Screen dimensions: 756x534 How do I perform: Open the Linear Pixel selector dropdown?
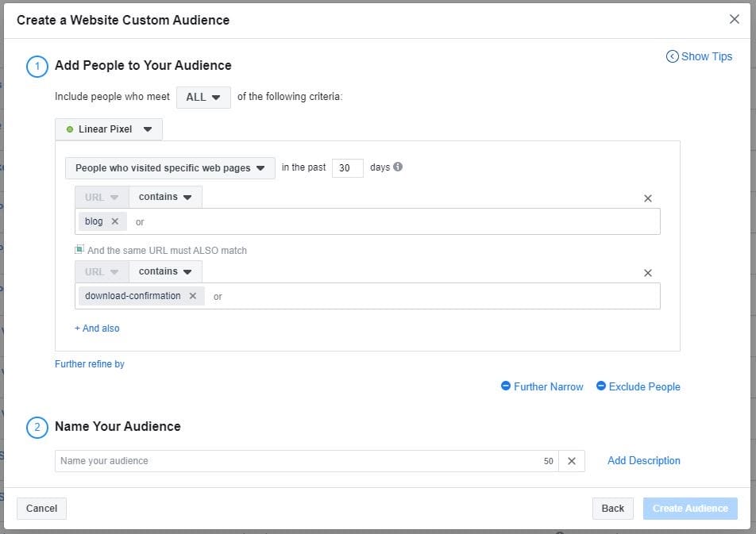click(x=109, y=129)
